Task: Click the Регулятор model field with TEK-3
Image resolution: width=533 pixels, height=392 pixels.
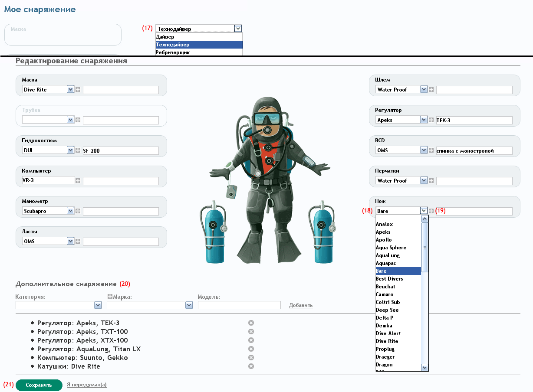Action: point(474,120)
